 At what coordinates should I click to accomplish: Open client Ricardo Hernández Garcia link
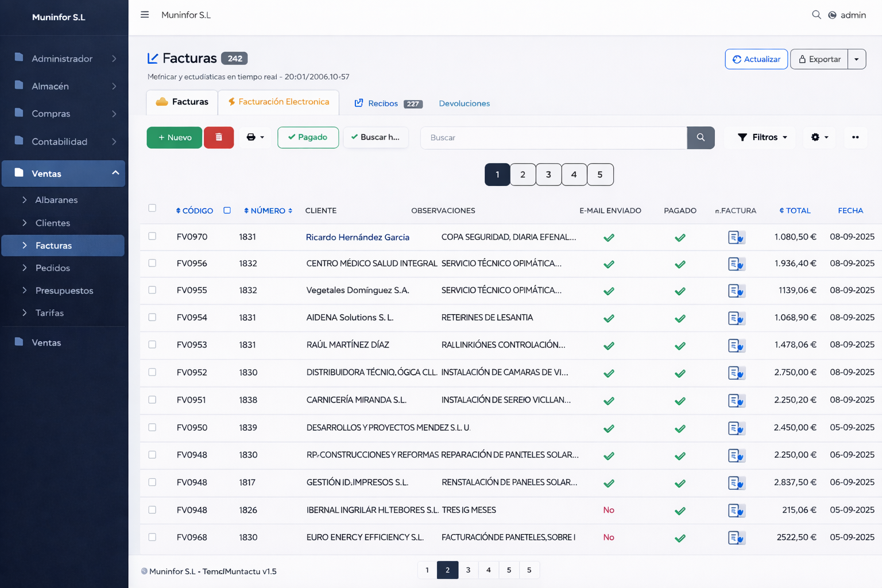click(357, 237)
